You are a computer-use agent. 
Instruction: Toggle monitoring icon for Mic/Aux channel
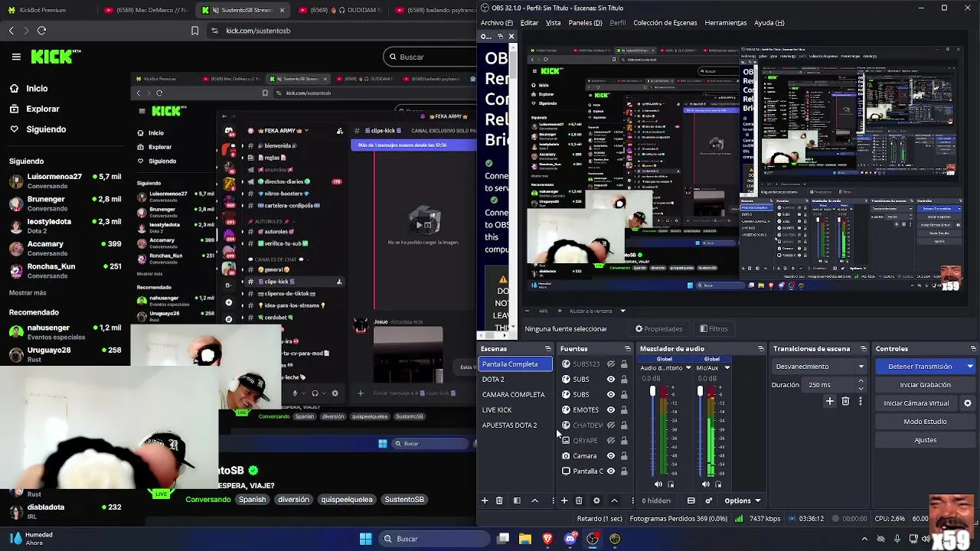(x=718, y=484)
